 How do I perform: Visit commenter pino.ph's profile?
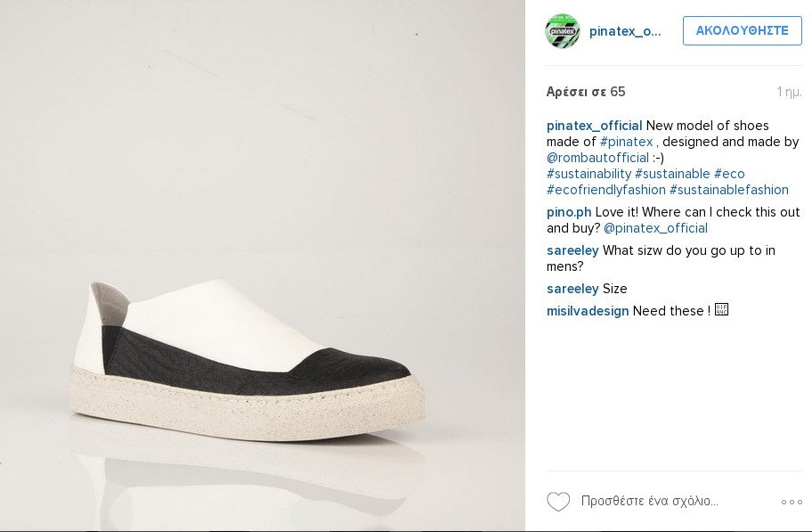click(x=569, y=212)
